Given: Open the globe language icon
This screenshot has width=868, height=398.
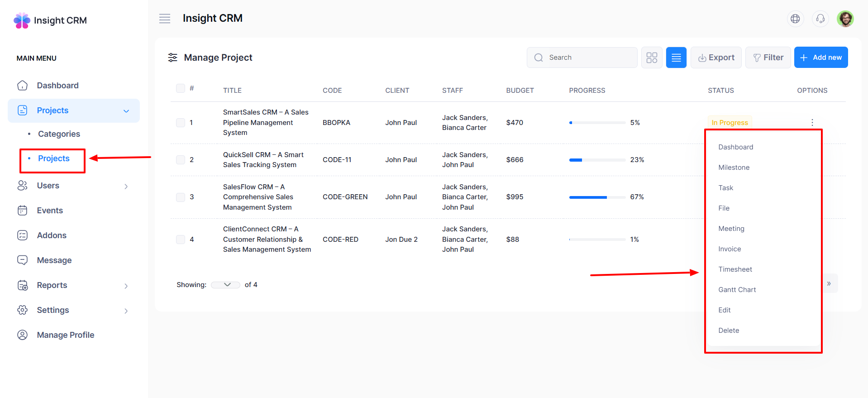Looking at the screenshot, I should [x=795, y=19].
